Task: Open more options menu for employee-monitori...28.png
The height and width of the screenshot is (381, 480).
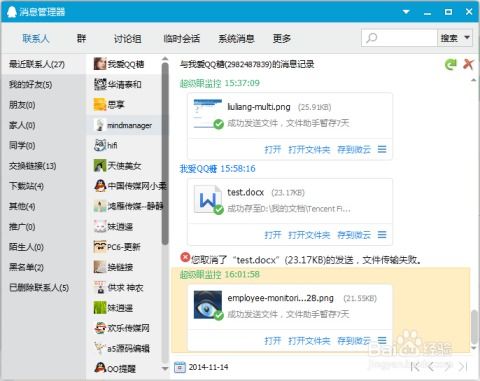Action: click(x=382, y=340)
